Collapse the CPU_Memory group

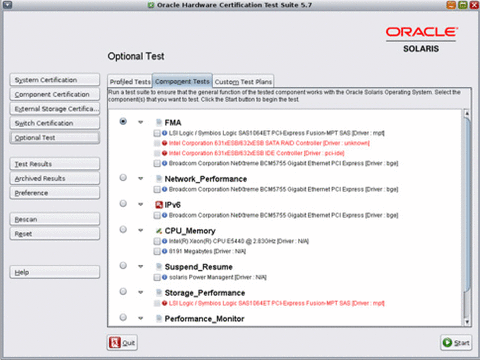pyautogui.click(x=141, y=230)
